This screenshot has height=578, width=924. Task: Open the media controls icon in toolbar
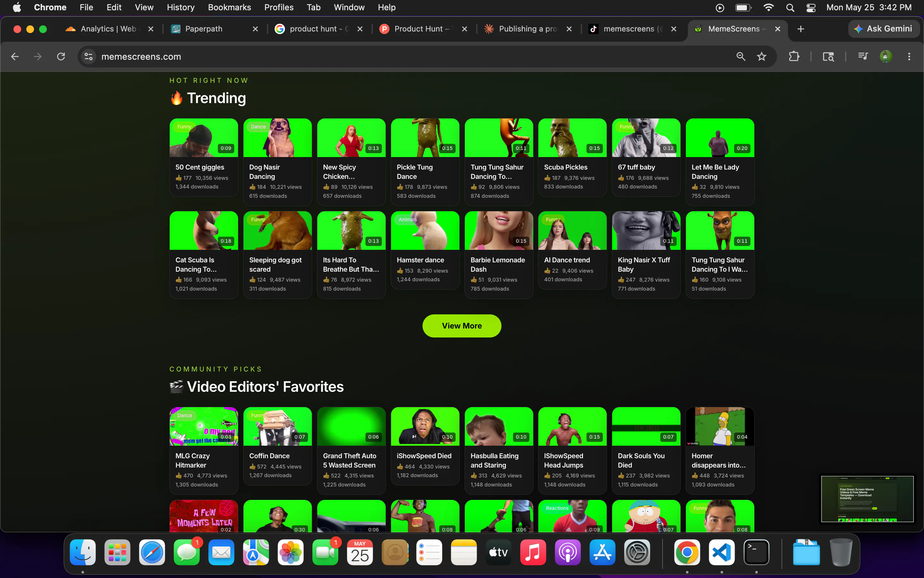863,57
